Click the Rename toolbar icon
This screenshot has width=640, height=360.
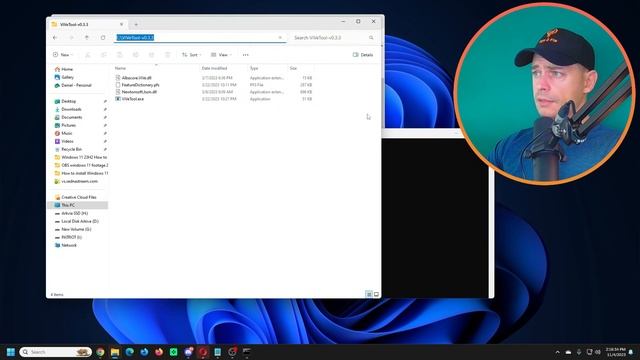click(x=136, y=55)
